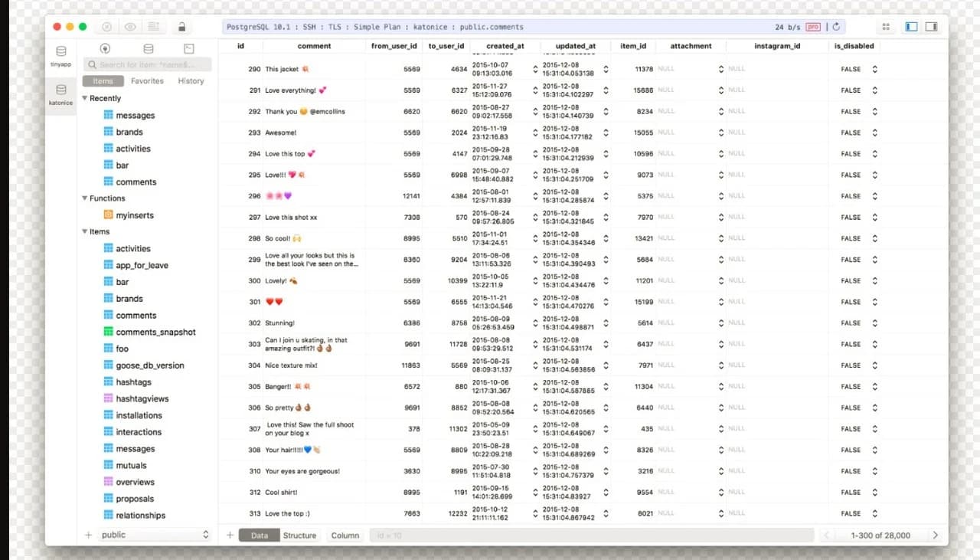This screenshot has width=980, height=560.
Task: Switch to the Structure tab
Action: [x=299, y=535]
